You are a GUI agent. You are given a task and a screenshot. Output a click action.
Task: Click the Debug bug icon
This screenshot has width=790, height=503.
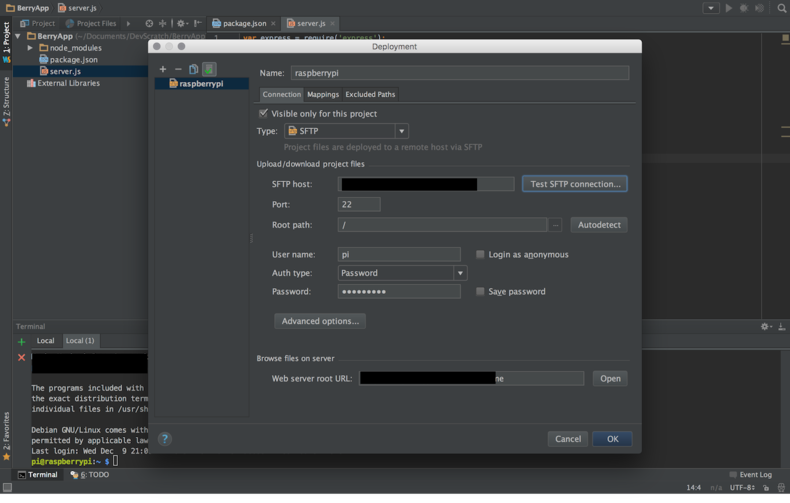[x=744, y=8]
